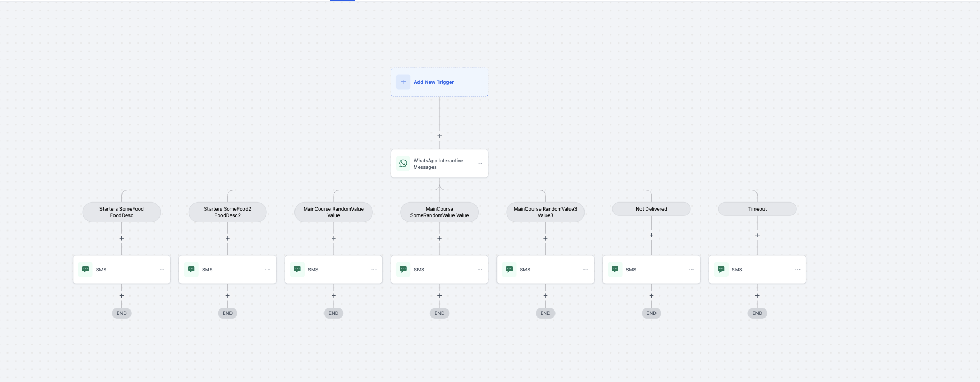Select the Timeout branch pill
This screenshot has height=382, width=980.
(757, 209)
